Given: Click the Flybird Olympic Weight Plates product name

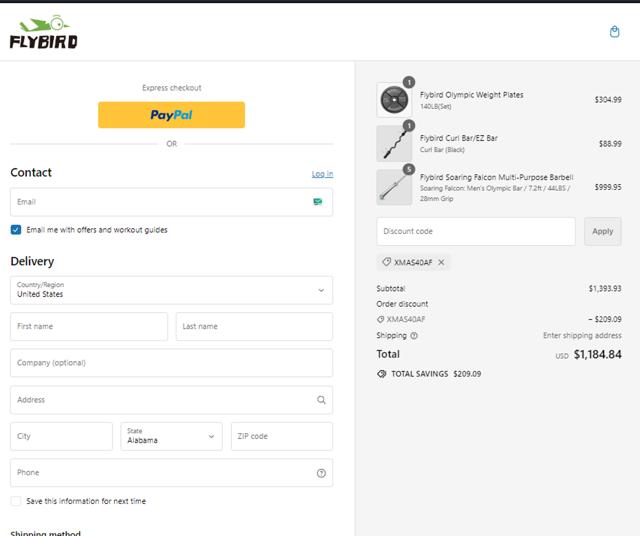Looking at the screenshot, I should [x=471, y=95].
